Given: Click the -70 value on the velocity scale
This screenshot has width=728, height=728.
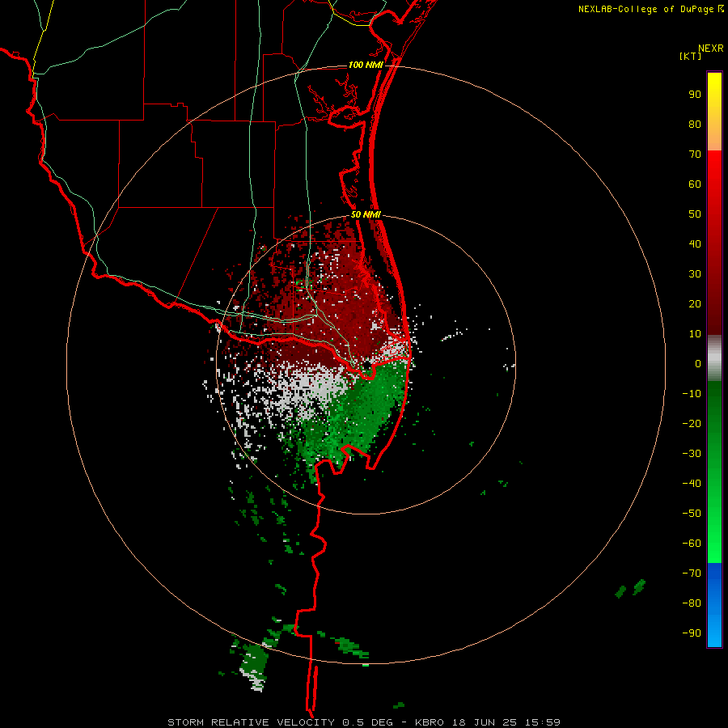Looking at the screenshot, I should [692, 574].
